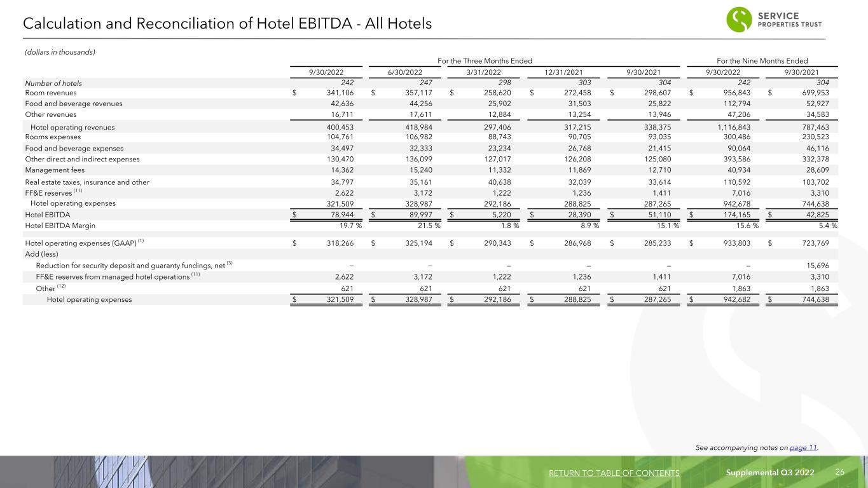Select the 6/30/2022 column header
Screen dimensions: 868x488
[x=406, y=71]
